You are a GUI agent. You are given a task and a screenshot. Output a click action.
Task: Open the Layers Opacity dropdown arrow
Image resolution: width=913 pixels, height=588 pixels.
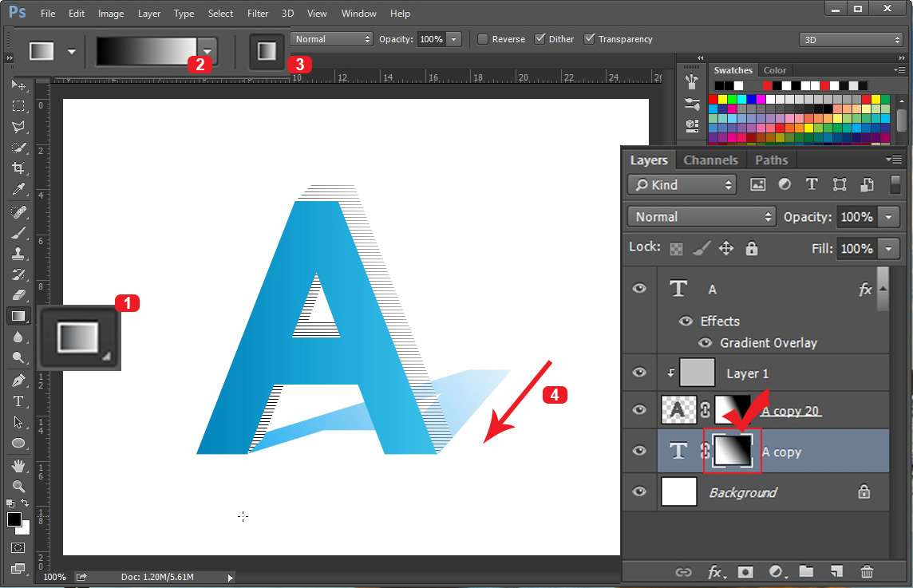[x=888, y=216]
